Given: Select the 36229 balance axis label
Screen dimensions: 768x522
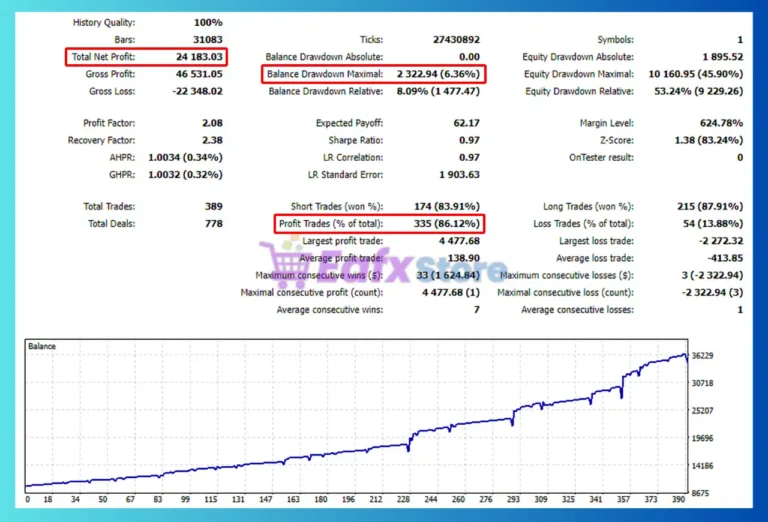Looking at the screenshot, I should tap(702, 356).
